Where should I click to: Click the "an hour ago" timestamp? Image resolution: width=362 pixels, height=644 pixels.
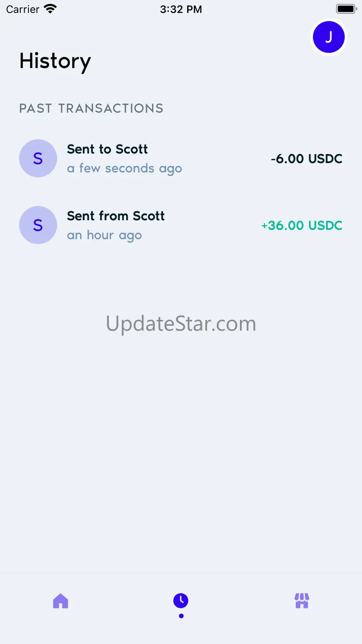[104, 235]
